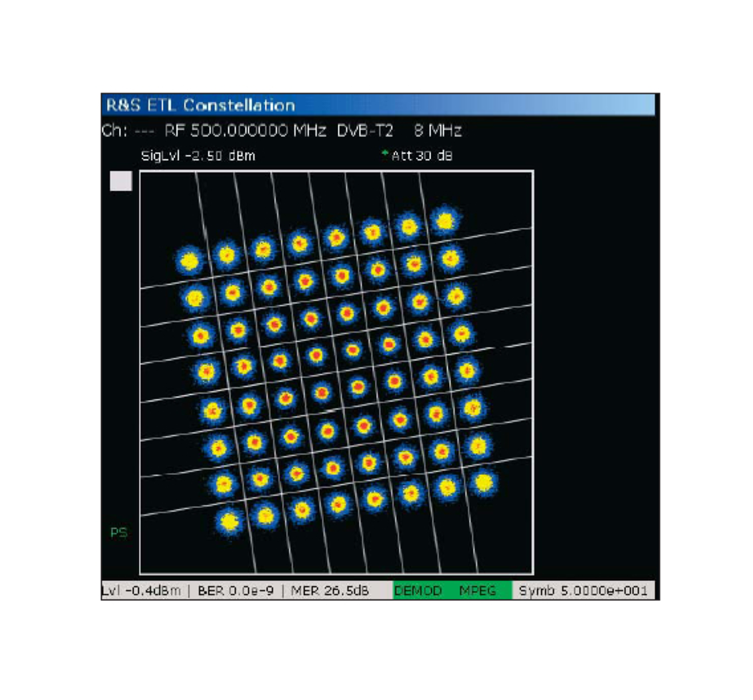Click the SigLvl -2.50 dBm readout
This screenshot has height=700, width=753.
click(198, 156)
